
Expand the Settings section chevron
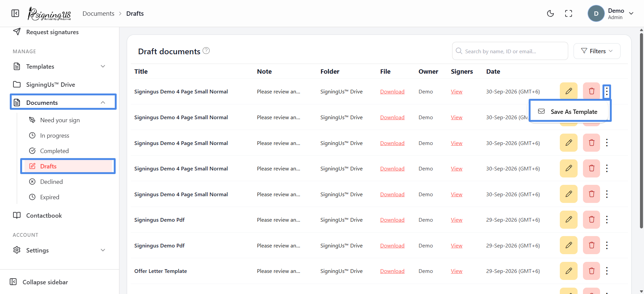coord(103,250)
